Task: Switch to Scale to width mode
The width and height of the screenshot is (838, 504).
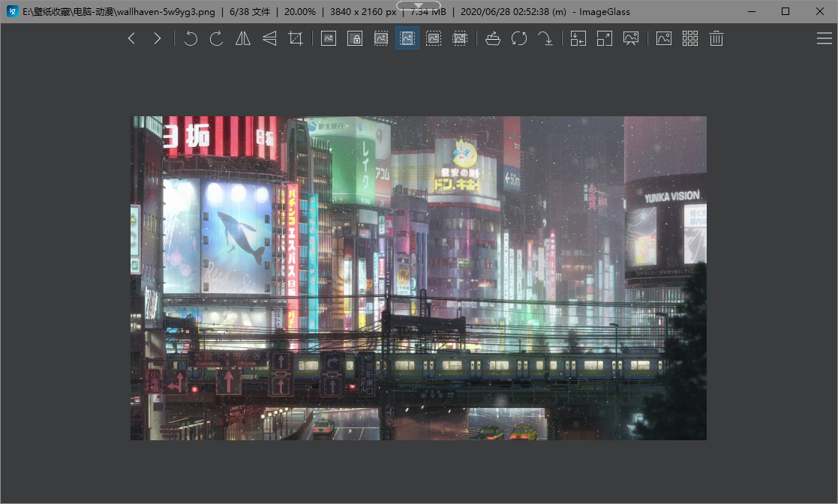Action: click(381, 38)
